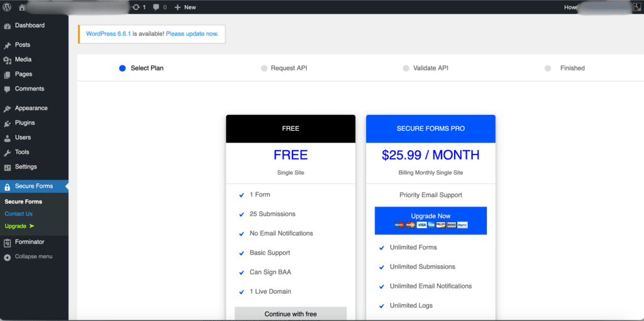Click the home site icon
The height and width of the screenshot is (321, 644).
[x=22, y=7]
